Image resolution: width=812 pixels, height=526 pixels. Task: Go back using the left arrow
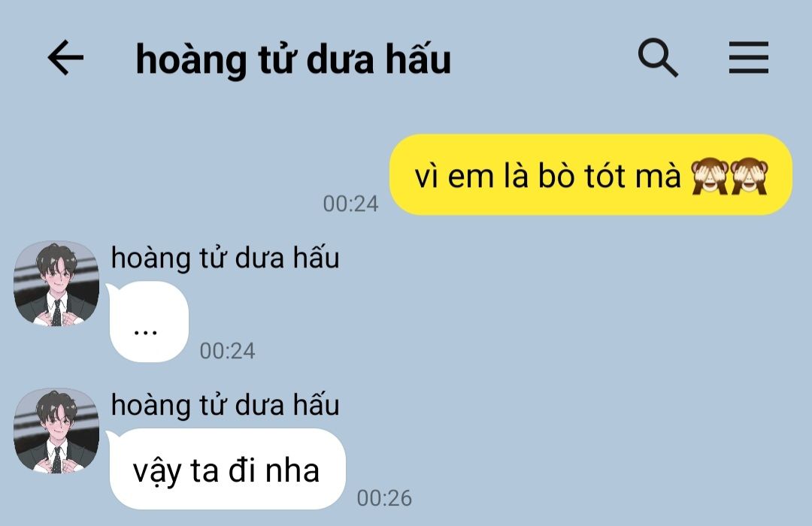point(65,57)
